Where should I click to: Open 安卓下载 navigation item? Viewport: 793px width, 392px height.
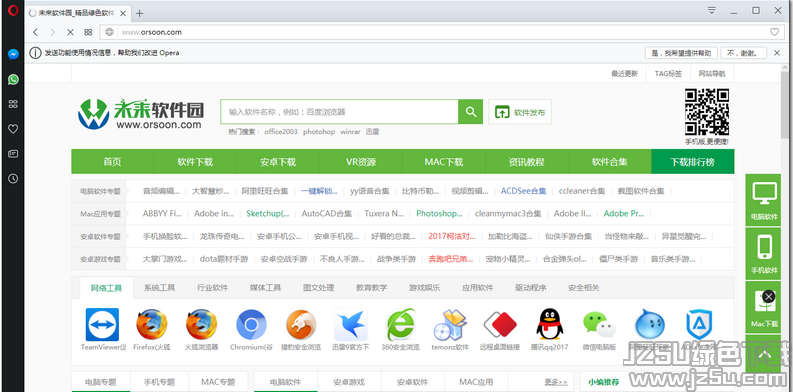tap(278, 162)
